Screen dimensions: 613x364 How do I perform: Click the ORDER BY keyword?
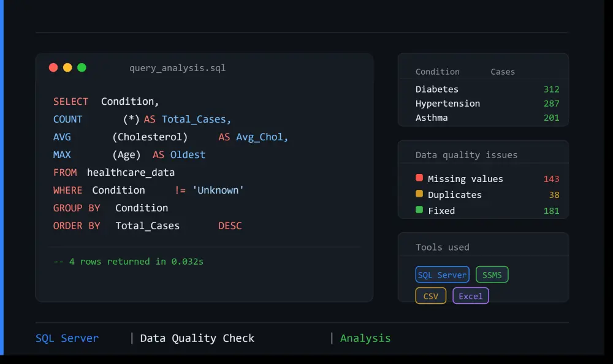(77, 226)
